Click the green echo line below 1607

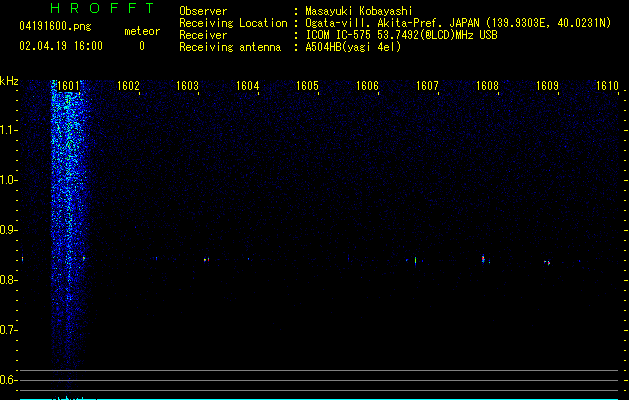(x=415, y=260)
